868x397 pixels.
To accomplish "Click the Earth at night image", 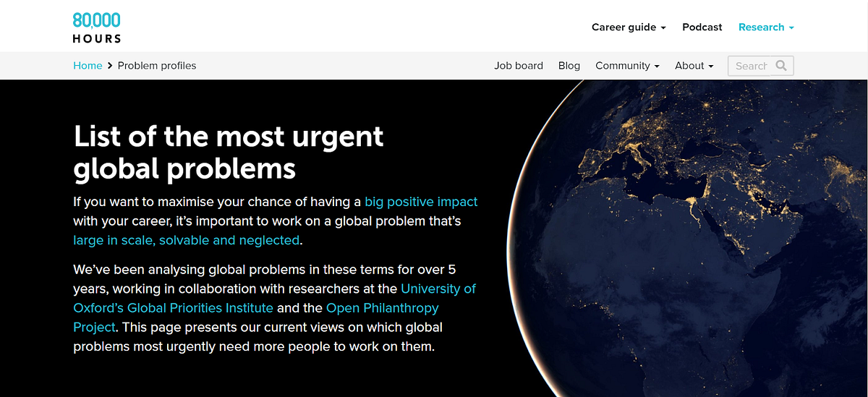I will pyautogui.click(x=687, y=238).
